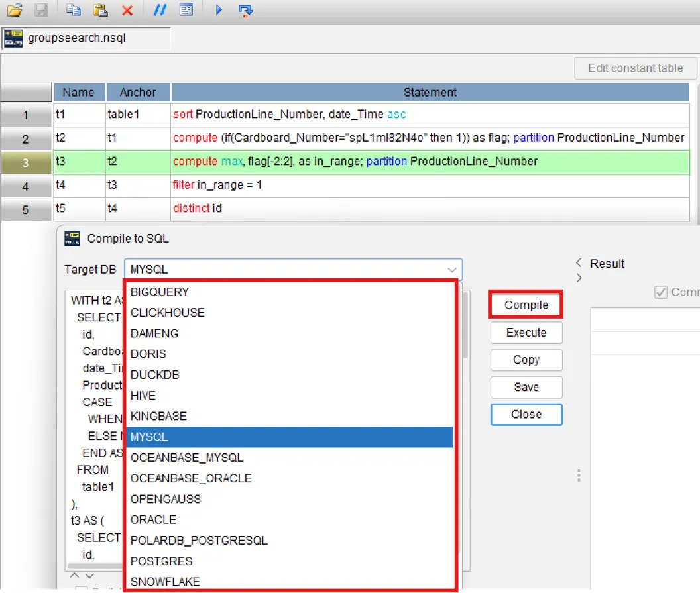Click the red X delete icon

(x=127, y=10)
